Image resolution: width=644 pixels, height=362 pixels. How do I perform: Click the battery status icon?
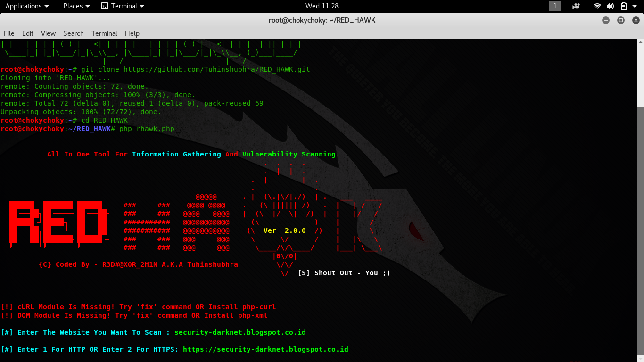pos(624,6)
